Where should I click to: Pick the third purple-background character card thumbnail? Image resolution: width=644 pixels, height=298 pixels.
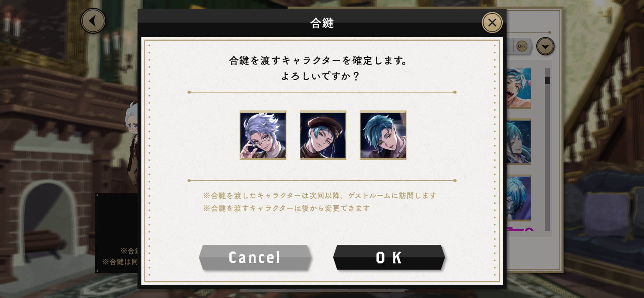click(x=519, y=198)
